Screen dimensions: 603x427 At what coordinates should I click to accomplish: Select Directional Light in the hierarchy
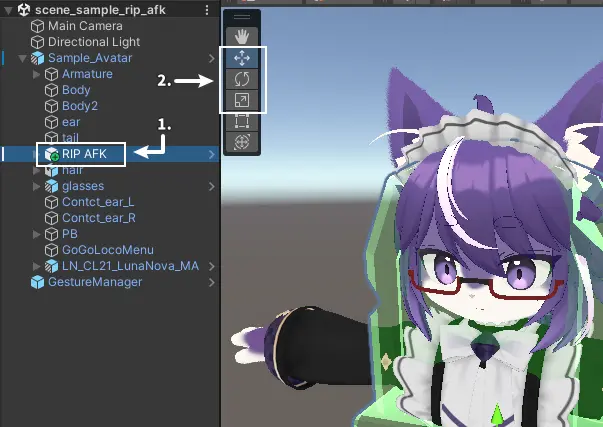pos(94,42)
